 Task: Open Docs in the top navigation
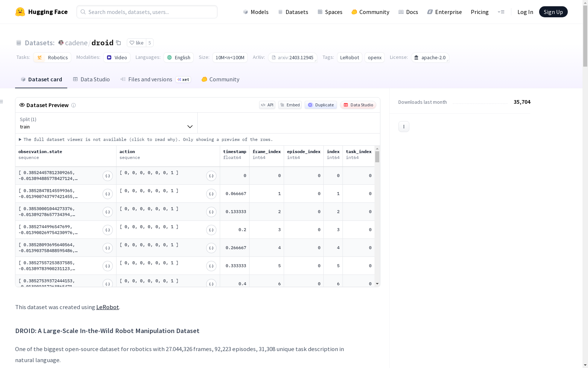(x=408, y=12)
